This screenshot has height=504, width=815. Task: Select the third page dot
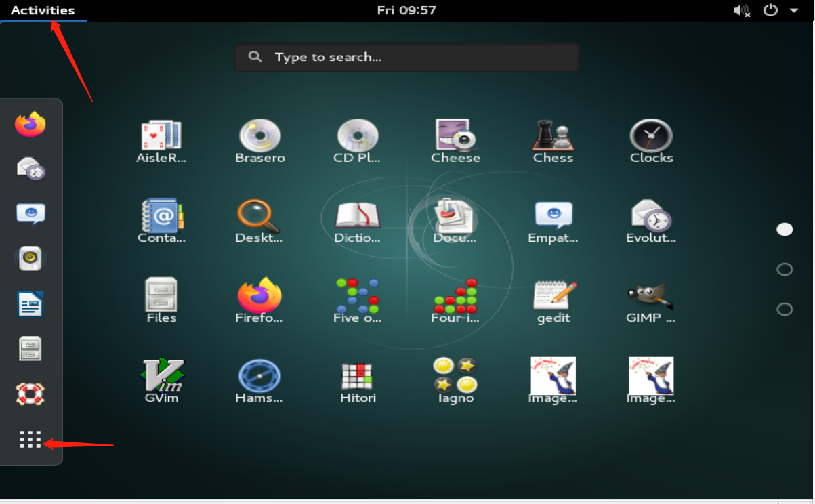click(x=784, y=309)
